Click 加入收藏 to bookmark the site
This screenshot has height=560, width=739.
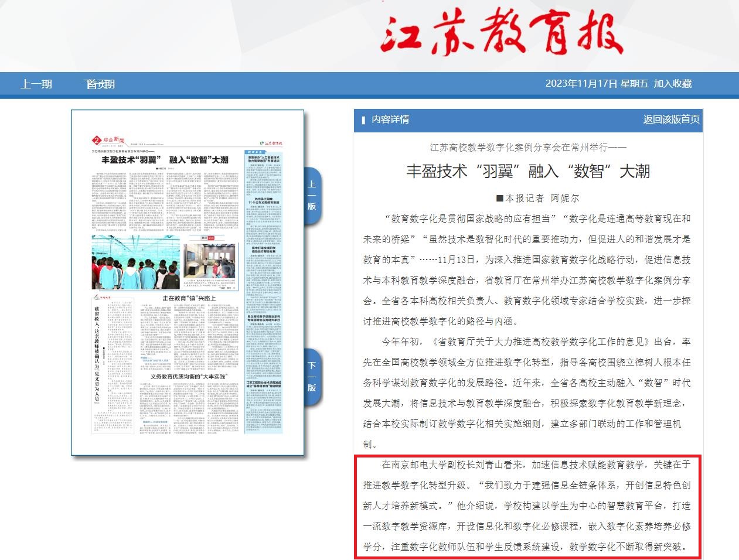[x=673, y=84]
